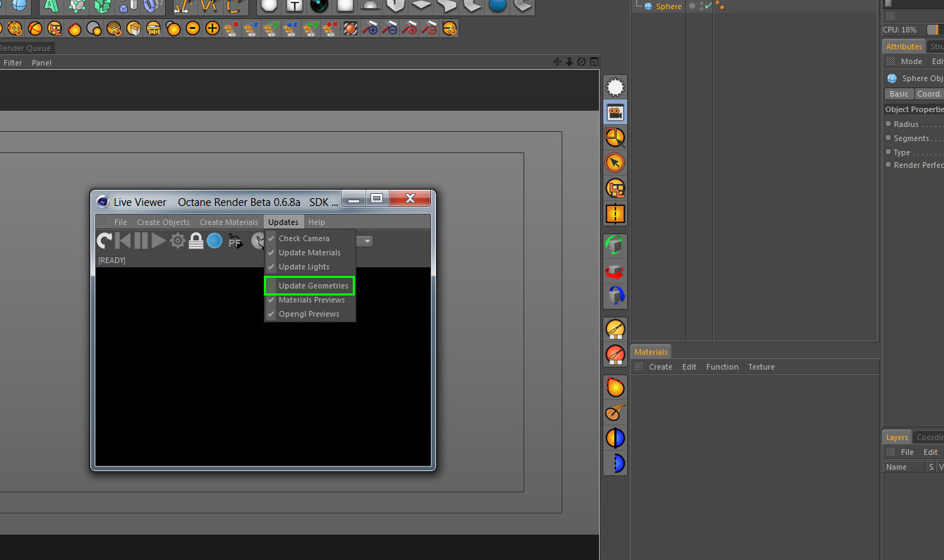Image resolution: width=944 pixels, height=560 pixels.
Task: Click the restart render icon in Live Viewer
Action: (104, 241)
